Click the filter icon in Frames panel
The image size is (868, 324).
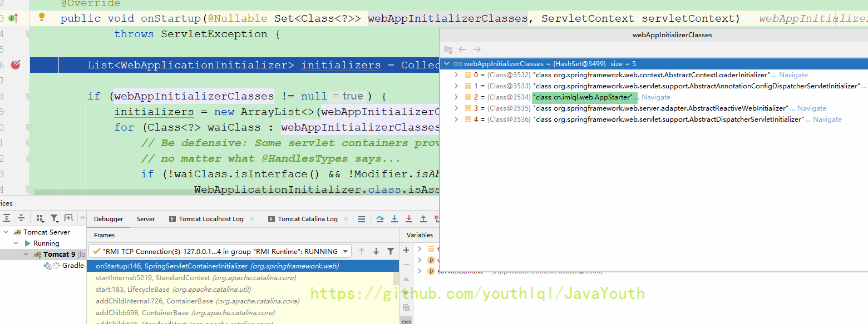pyautogui.click(x=391, y=251)
